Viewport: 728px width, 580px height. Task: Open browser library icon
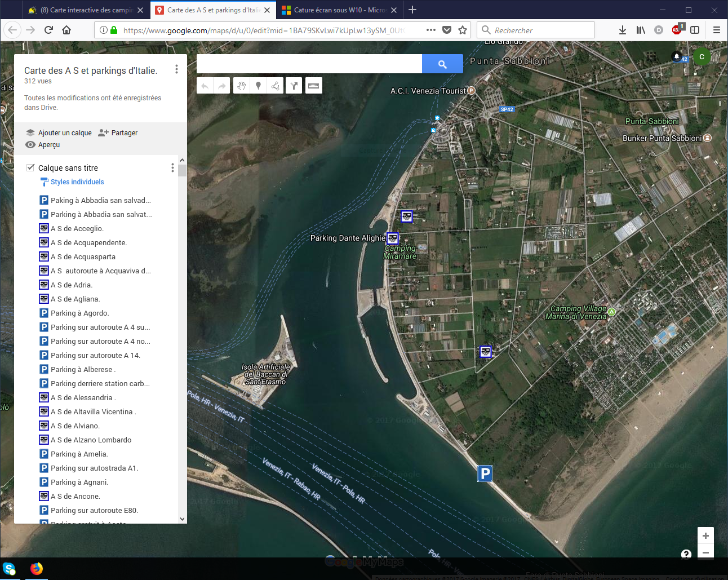(x=641, y=30)
